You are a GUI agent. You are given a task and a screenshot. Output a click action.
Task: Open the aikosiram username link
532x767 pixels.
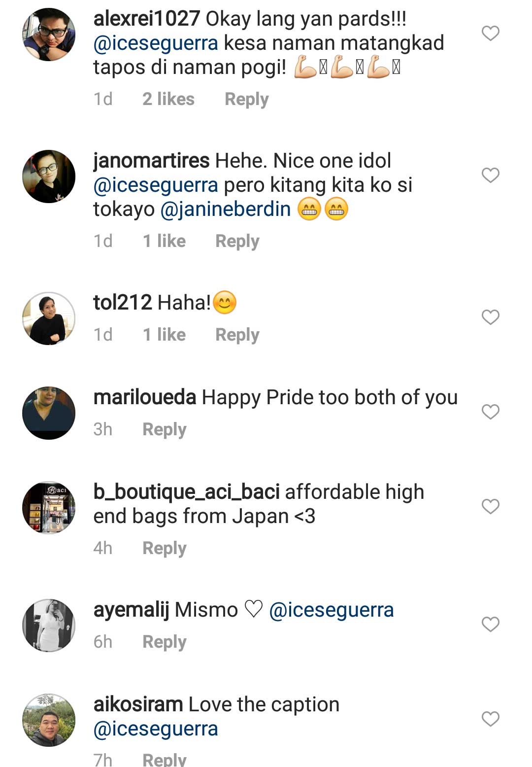coord(138,704)
